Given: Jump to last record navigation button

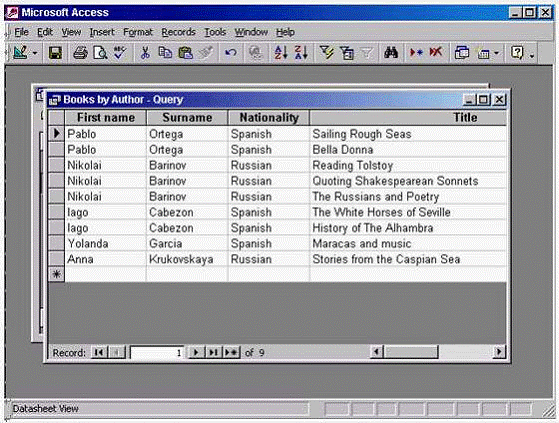Looking at the screenshot, I should (x=213, y=352).
